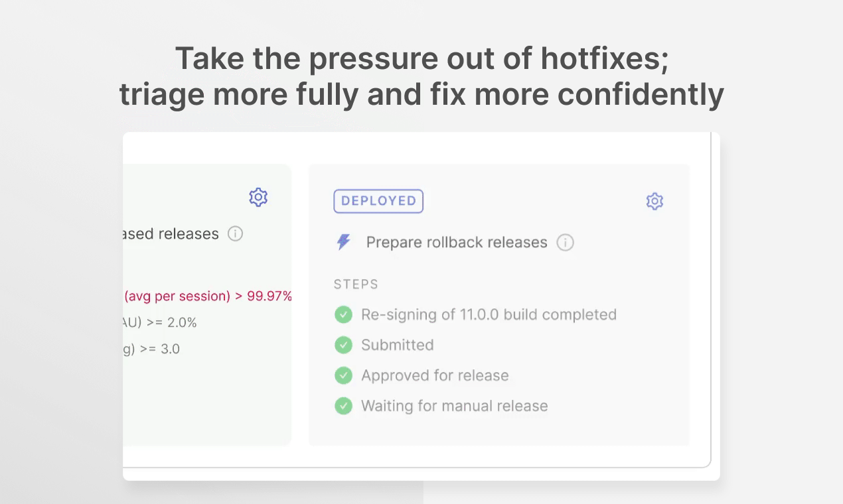
Task: Click Re-signing of 11.0.0 build completed step
Action: click(489, 314)
